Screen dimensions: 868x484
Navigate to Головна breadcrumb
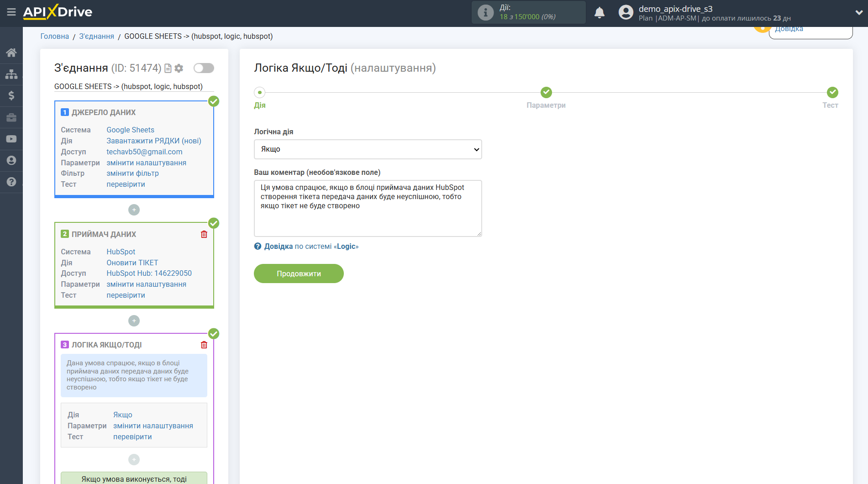point(55,36)
